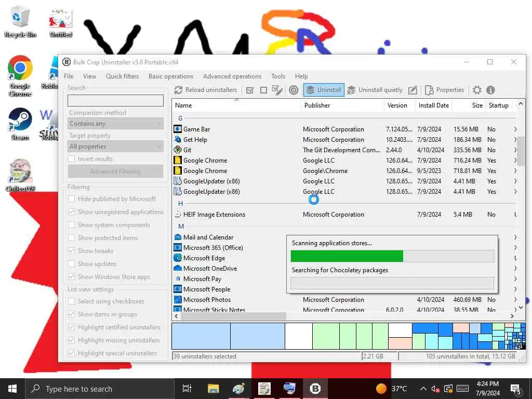Screen dimensions: 532x399
Task: Show hidden system tray icons chevron
Action: coord(423,389)
